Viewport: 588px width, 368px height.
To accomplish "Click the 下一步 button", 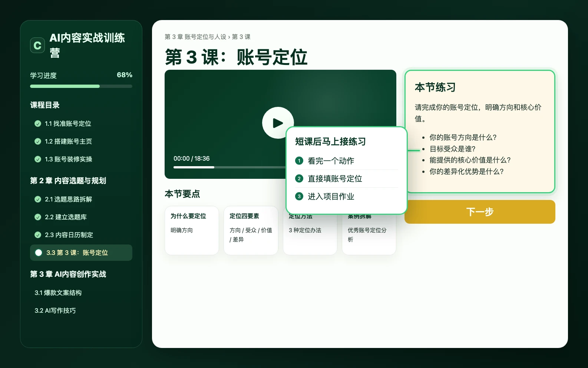I will (x=480, y=212).
